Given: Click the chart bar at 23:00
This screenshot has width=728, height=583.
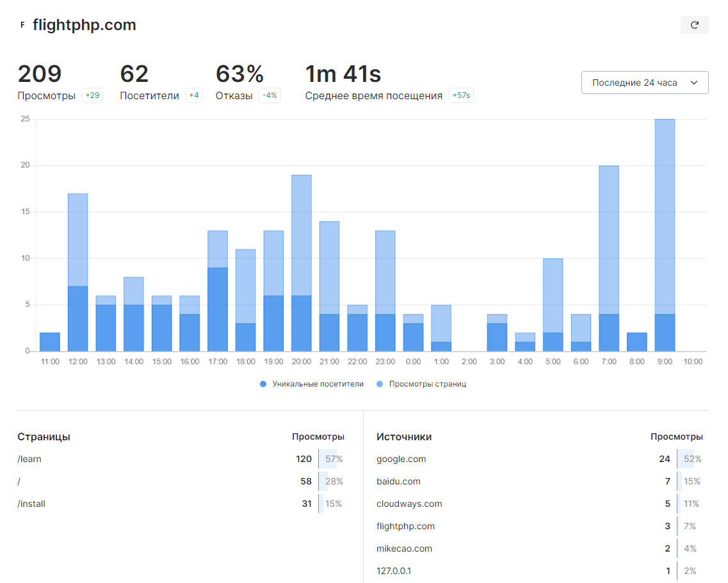Looking at the screenshot, I should (385, 291).
